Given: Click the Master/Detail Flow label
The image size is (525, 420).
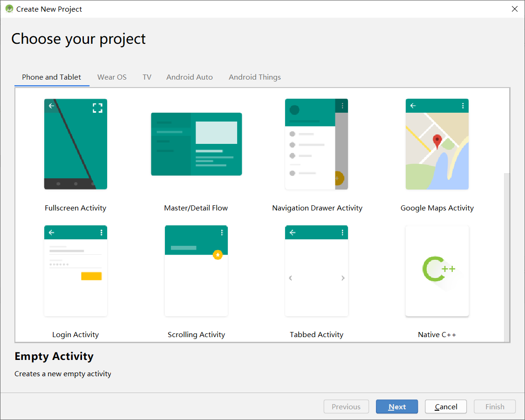Looking at the screenshot, I should pos(196,208).
